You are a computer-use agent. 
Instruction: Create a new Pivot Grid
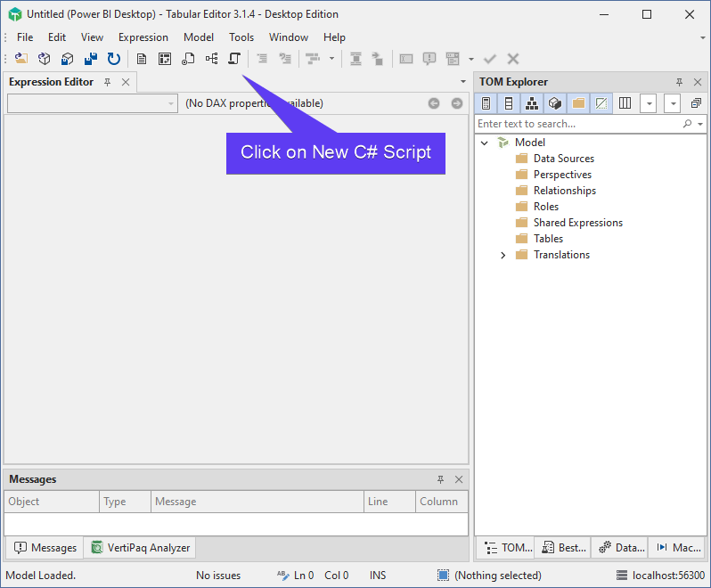pyautogui.click(x=165, y=59)
